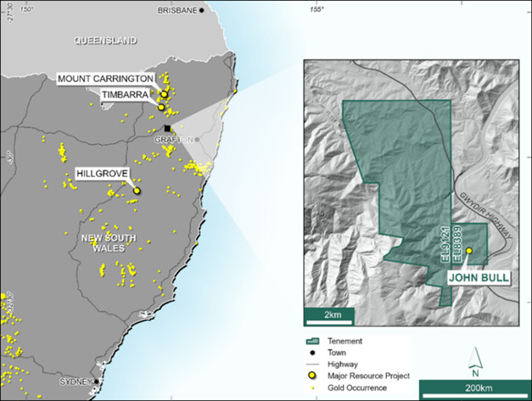532x401 pixels.
Task: Click the Brisbane town dot marker
Action: coord(201,10)
